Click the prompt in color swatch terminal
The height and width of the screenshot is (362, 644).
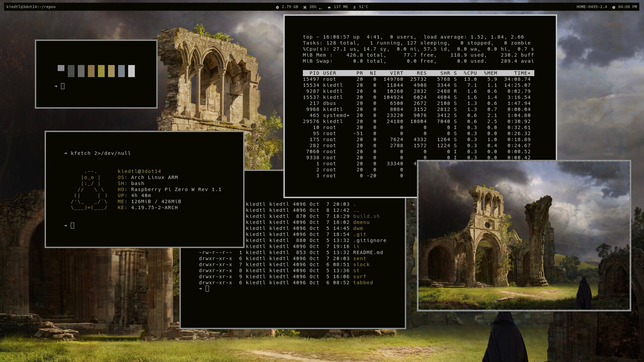coord(63,86)
